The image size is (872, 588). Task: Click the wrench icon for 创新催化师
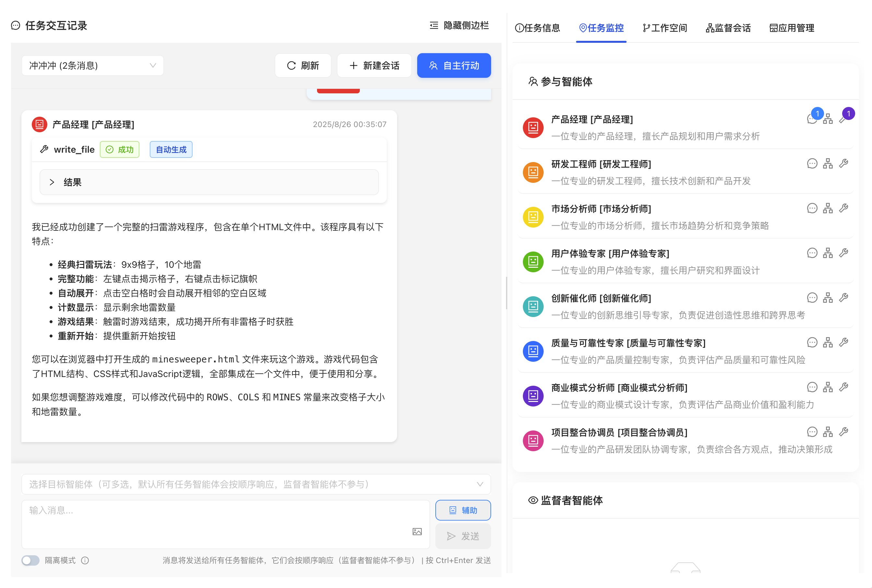(x=844, y=297)
